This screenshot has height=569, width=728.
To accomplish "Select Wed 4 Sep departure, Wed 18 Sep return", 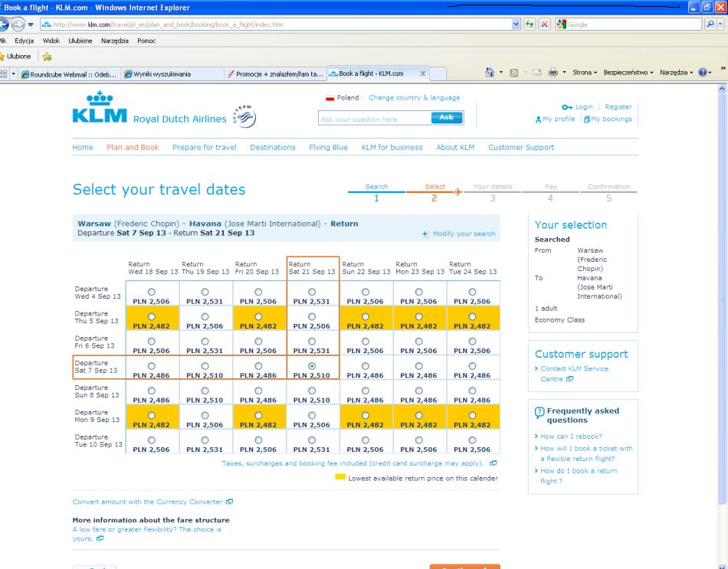I will point(152,292).
